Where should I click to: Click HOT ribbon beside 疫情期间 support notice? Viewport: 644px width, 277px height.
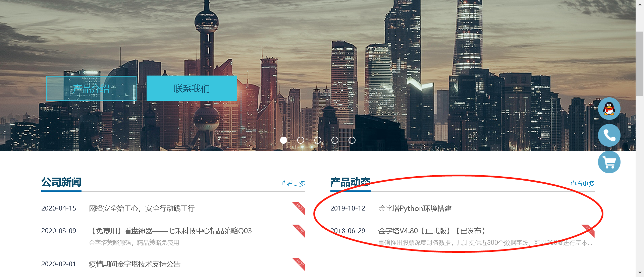[x=299, y=264]
